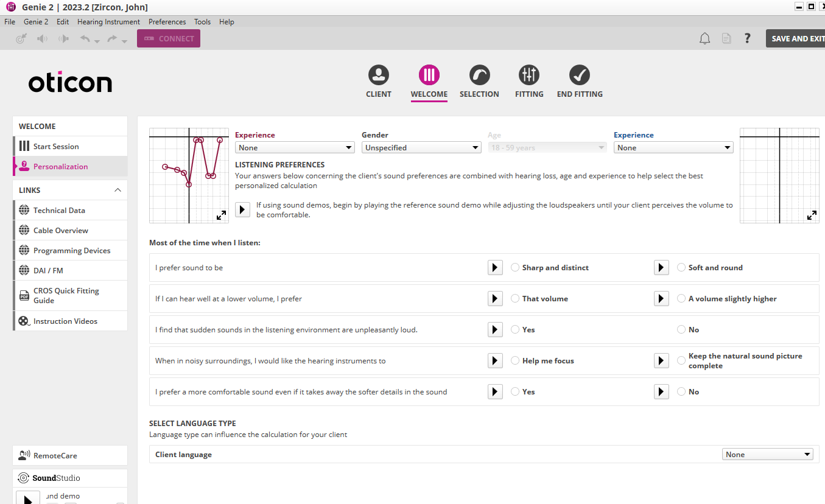
Task: Open the Genie 2 menu
Action: [36, 22]
